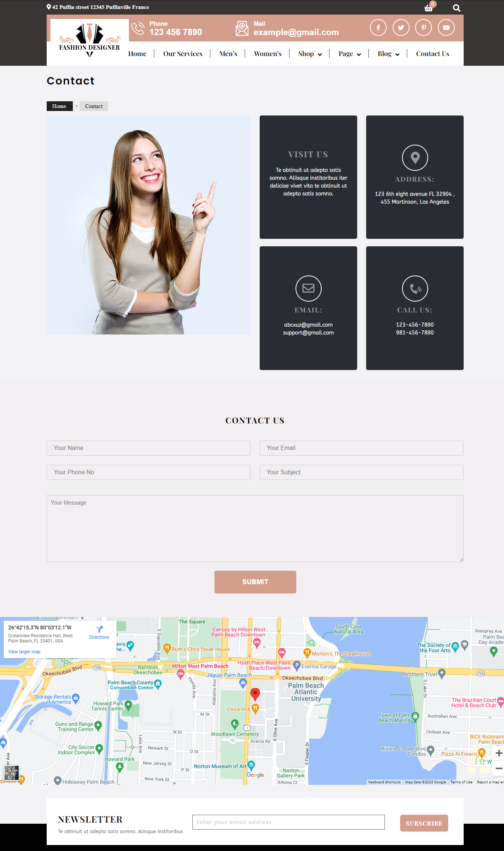Screen dimensions: 504x851
Task: Click the Directions arrow icon on map
Action: 99,629
